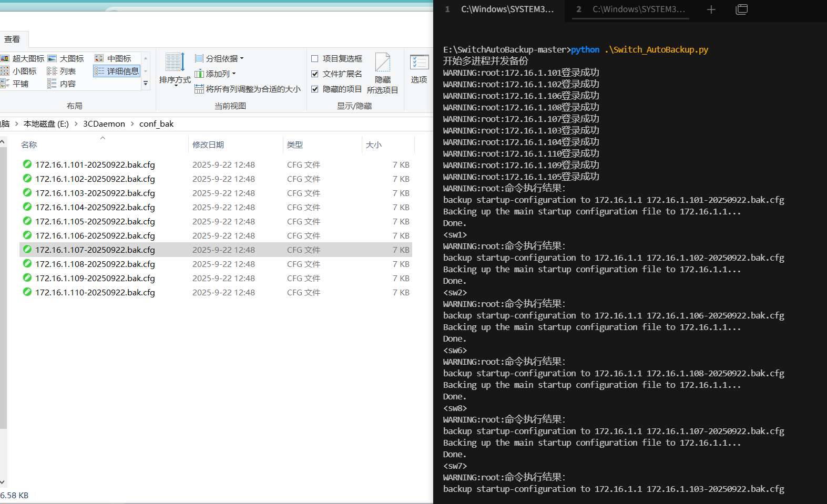Size all columns to fit

(x=248, y=89)
